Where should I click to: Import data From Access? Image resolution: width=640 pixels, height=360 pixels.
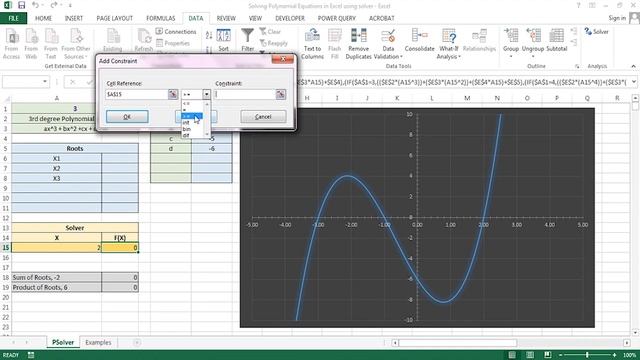click(x=11, y=44)
